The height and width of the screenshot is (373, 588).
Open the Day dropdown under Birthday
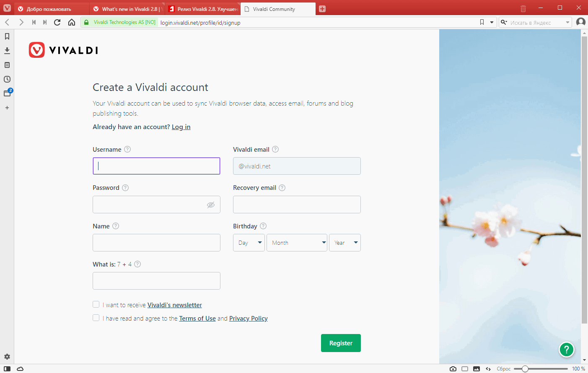[249, 242]
